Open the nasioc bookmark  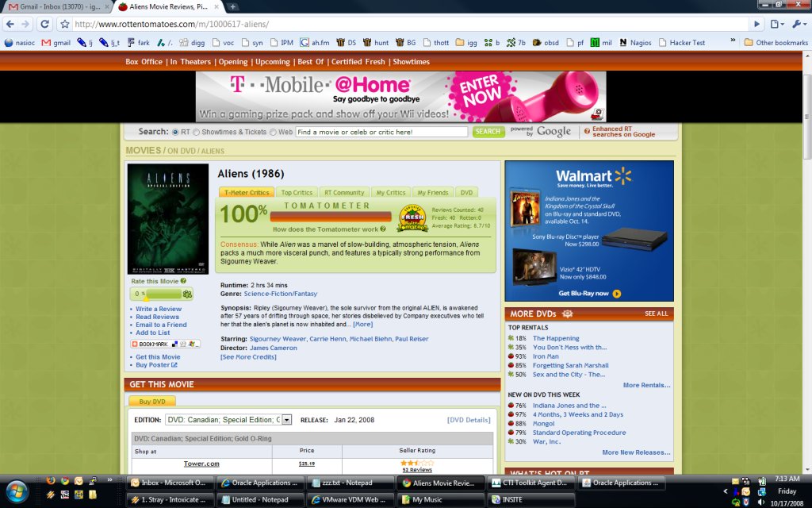pyautogui.click(x=20, y=43)
